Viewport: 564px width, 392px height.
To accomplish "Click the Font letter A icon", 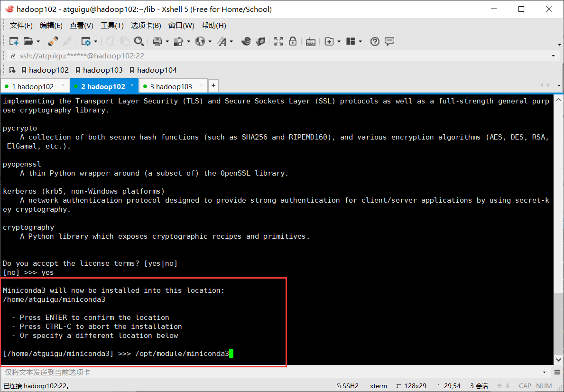I will point(222,41).
